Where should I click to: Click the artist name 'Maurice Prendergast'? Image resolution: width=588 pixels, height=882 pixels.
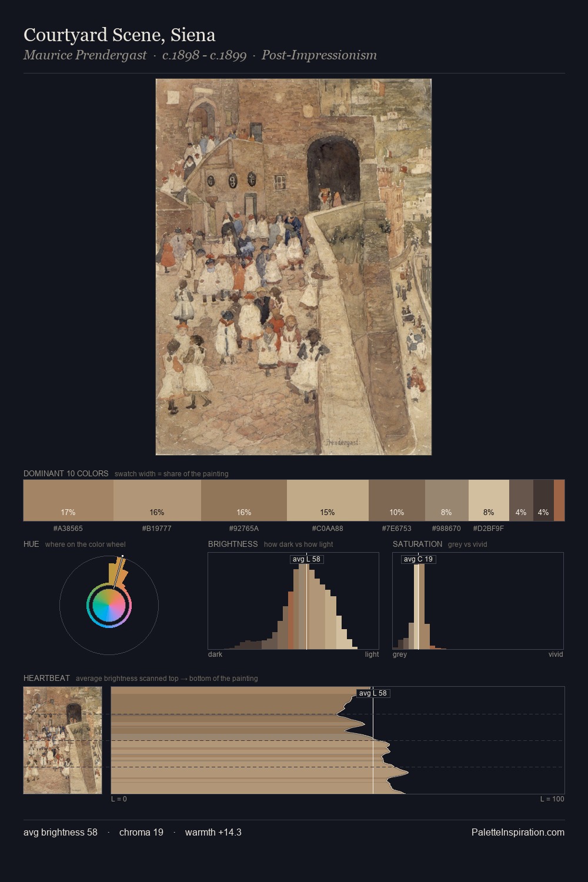[x=85, y=55]
